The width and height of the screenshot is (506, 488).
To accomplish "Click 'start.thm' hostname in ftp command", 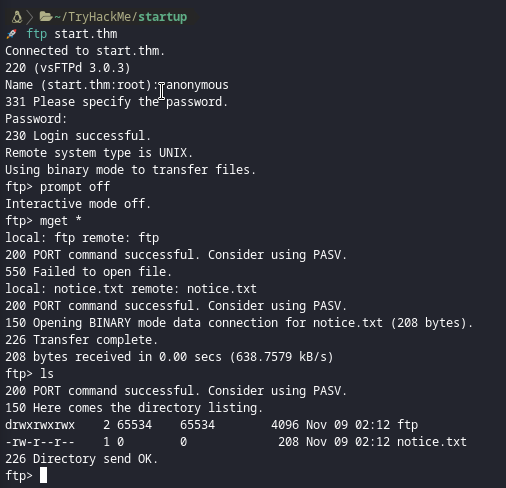I will (x=86, y=34).
